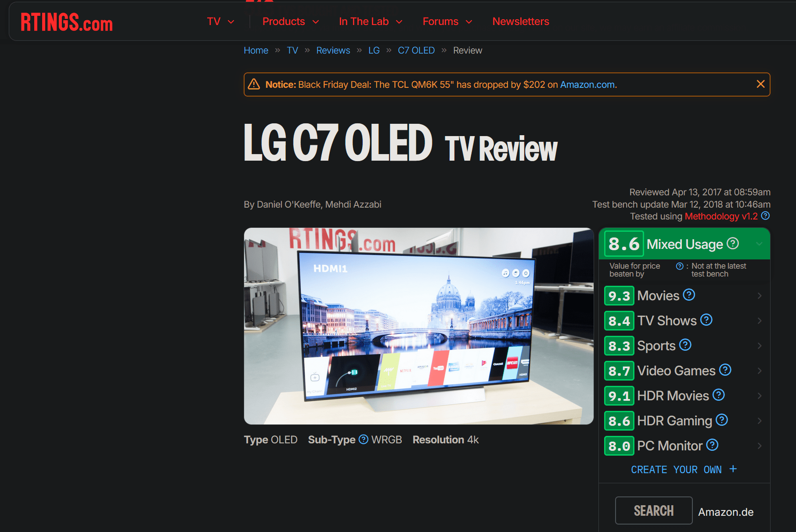Open the Reviews breadcrumb link
The height and width of the screenshot is (532, 796).
pos(333,50)
